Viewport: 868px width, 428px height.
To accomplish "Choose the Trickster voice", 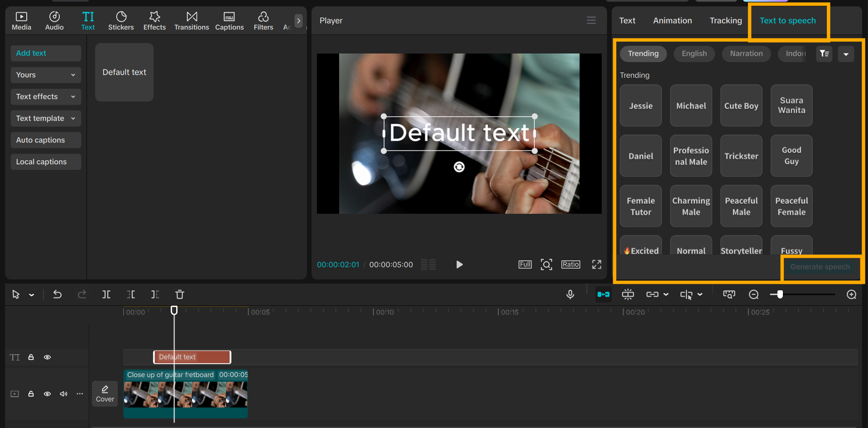I will [x=741, y=156].
